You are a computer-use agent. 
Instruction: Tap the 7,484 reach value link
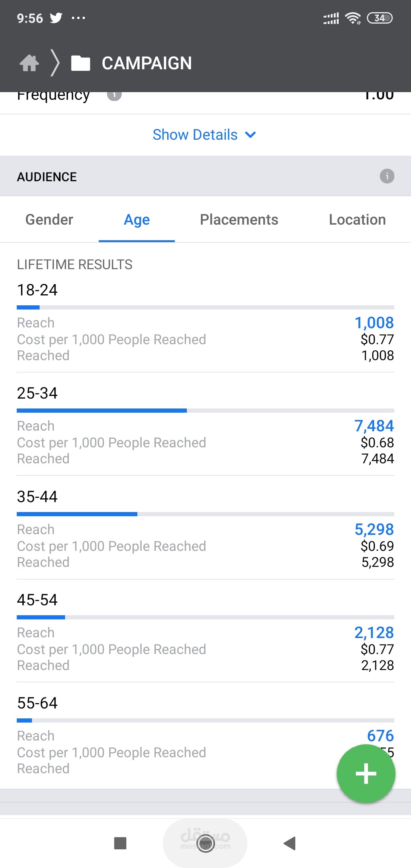374,426
